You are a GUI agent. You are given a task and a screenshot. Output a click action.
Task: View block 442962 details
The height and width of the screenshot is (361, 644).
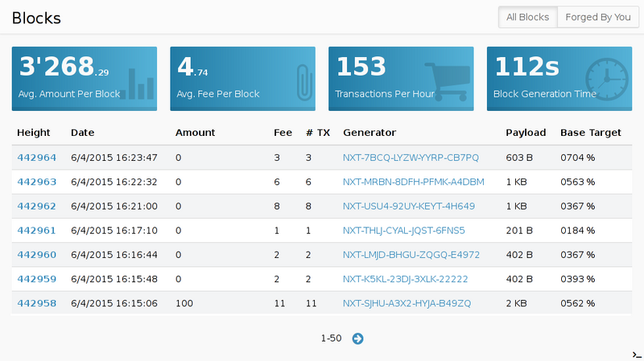pos(36,206)
